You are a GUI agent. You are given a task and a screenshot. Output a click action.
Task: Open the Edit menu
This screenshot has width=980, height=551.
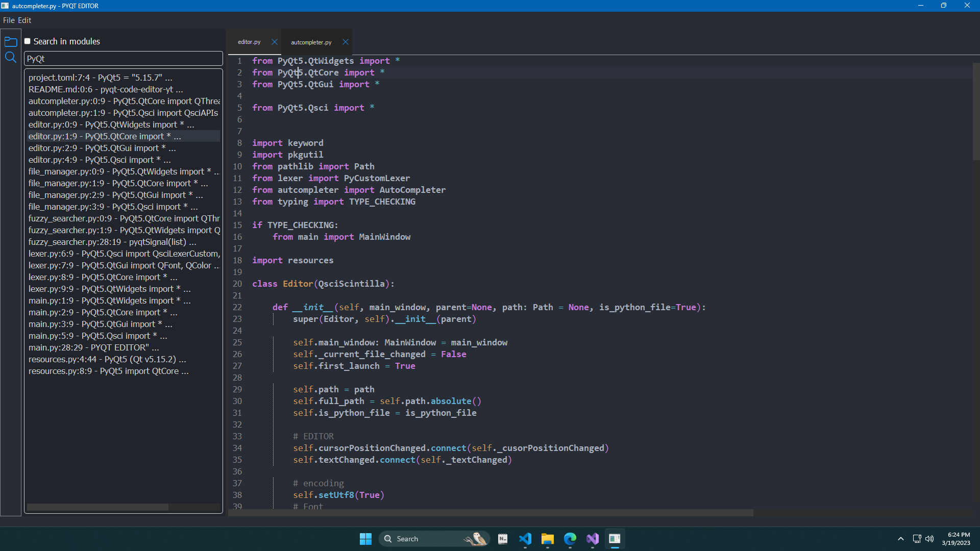[x=24, y=20]
